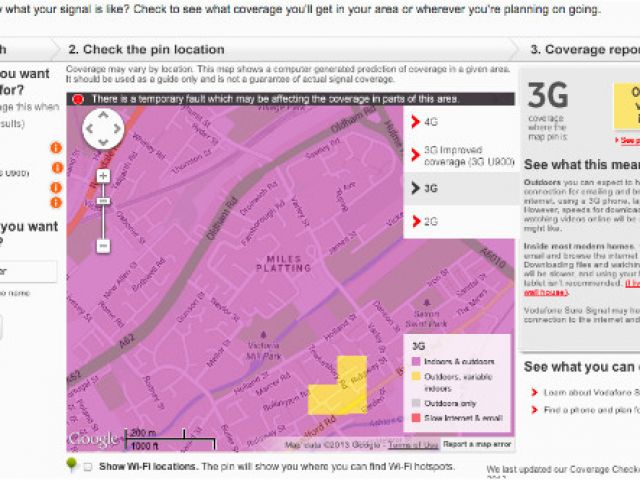The height and width of the screenshot is (480, 640).
Task: Select the 2G coverage layer
Action: pos(459,222)
